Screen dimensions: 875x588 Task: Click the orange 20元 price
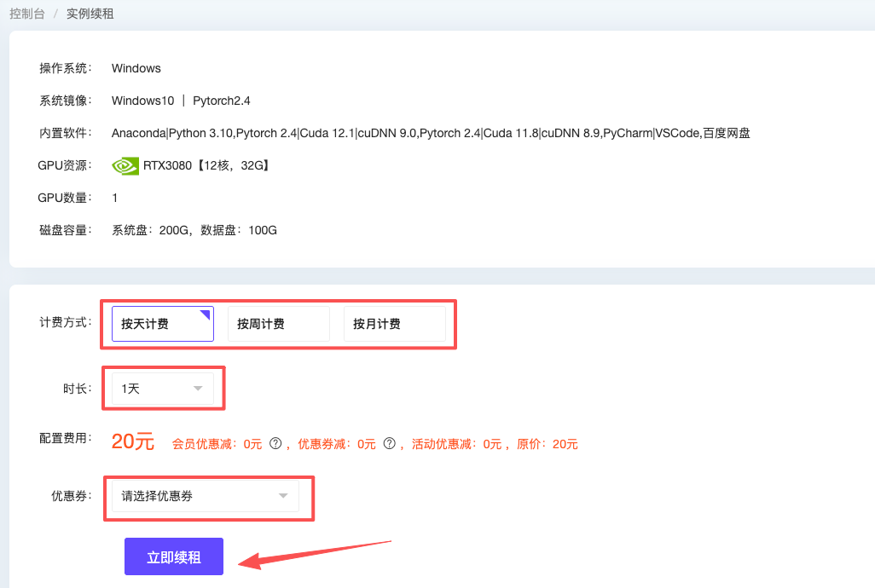pyautogui.click(x=132, y=441)
